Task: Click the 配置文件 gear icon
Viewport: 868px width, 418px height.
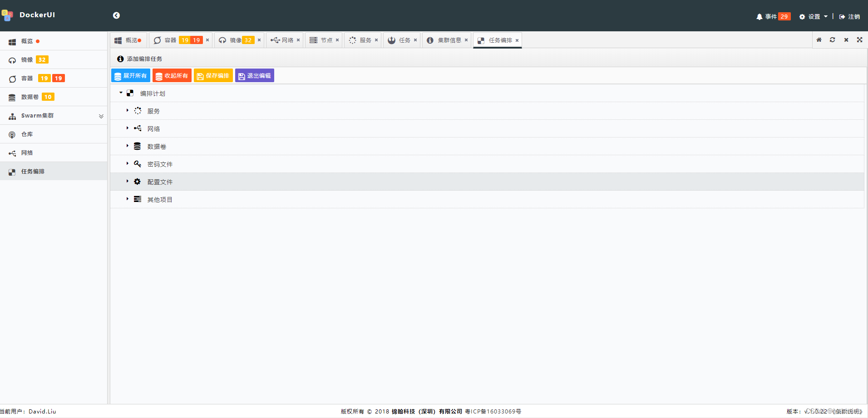Action: click(x=137, y=182)
